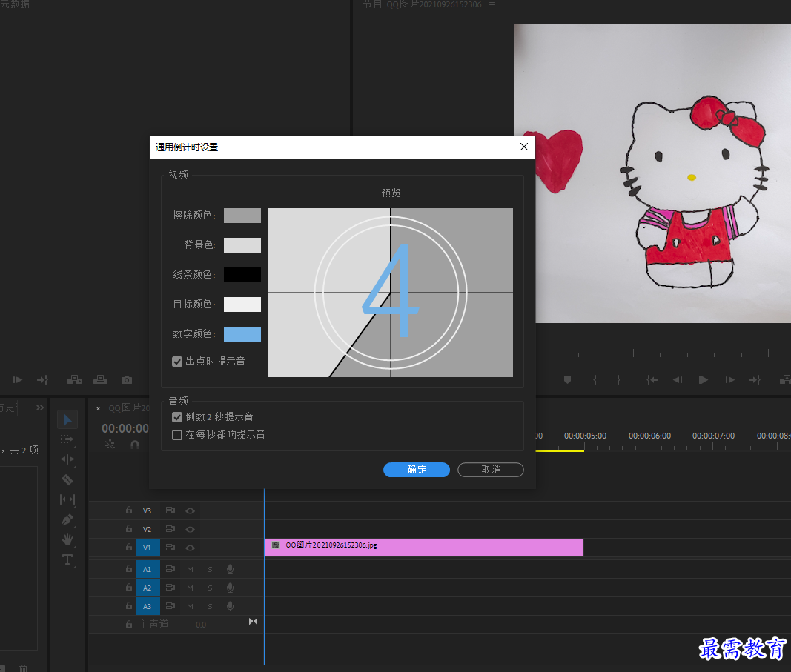Click Step Forward icon in source monitor
791x672 pixels.
click(18, 379)
